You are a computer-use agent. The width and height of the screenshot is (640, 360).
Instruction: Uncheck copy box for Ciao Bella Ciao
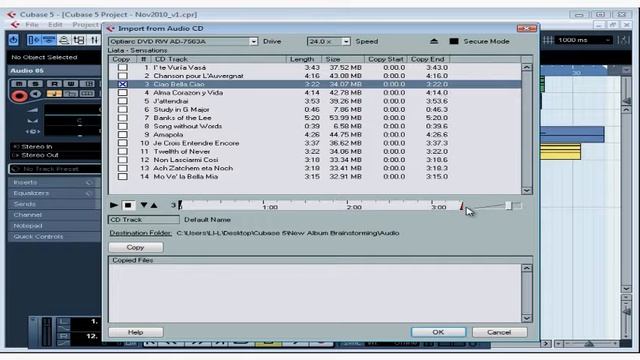122,84
